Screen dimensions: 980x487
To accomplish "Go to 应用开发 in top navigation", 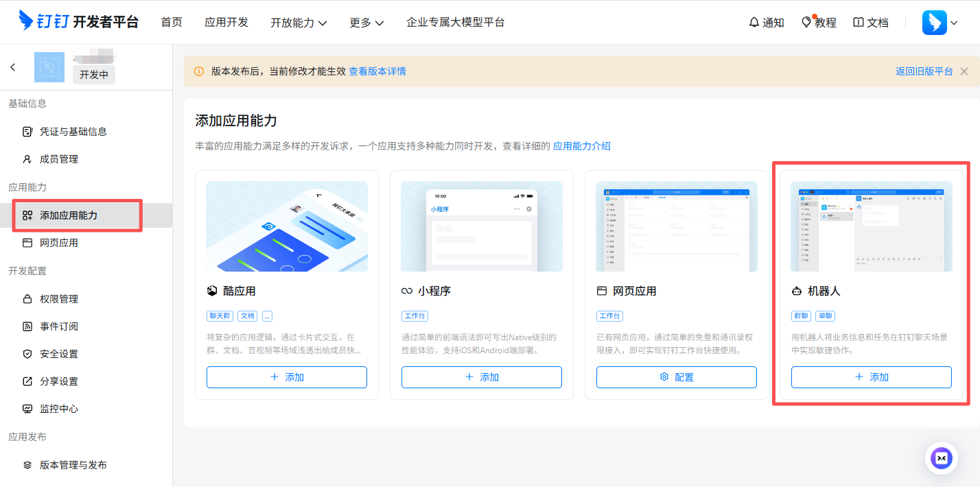I will pos(226,23).
